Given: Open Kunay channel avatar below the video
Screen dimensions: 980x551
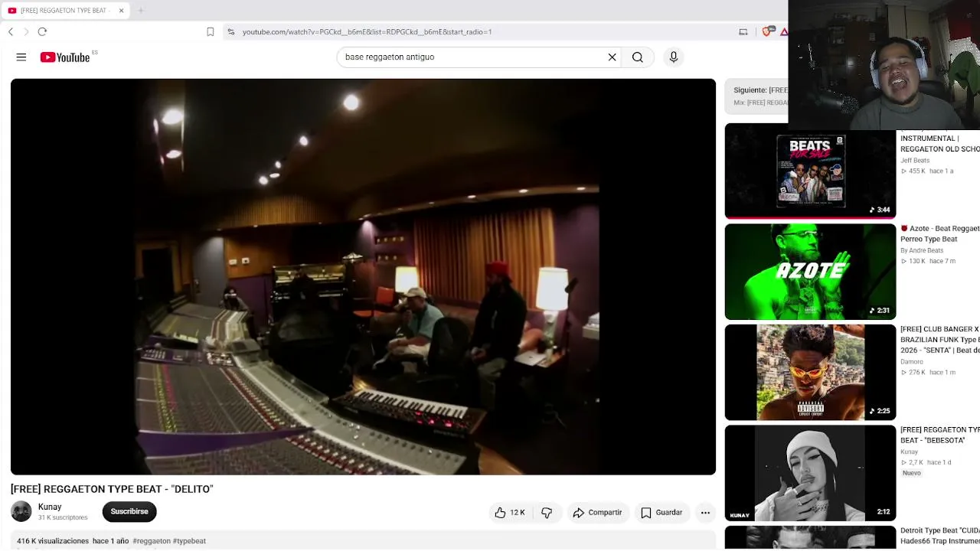Looking at the screenshot, I should click(21, 511).
